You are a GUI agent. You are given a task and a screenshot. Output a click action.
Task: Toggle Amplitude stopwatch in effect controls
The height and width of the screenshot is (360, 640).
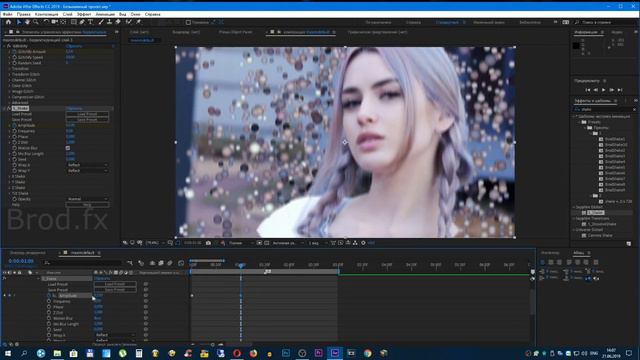(14, 125)
